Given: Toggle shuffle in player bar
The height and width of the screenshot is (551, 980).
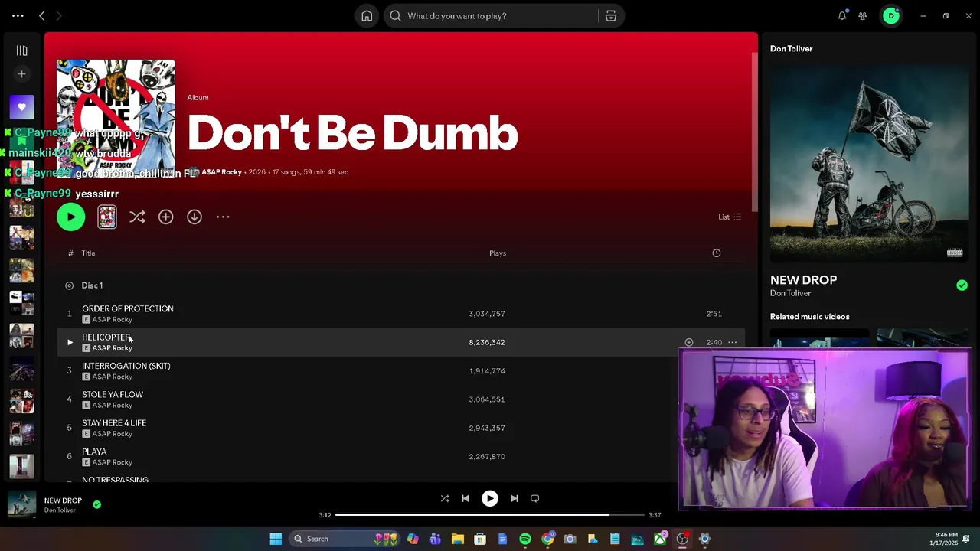Looking at the screenshot, I should [x=445, y=498].
